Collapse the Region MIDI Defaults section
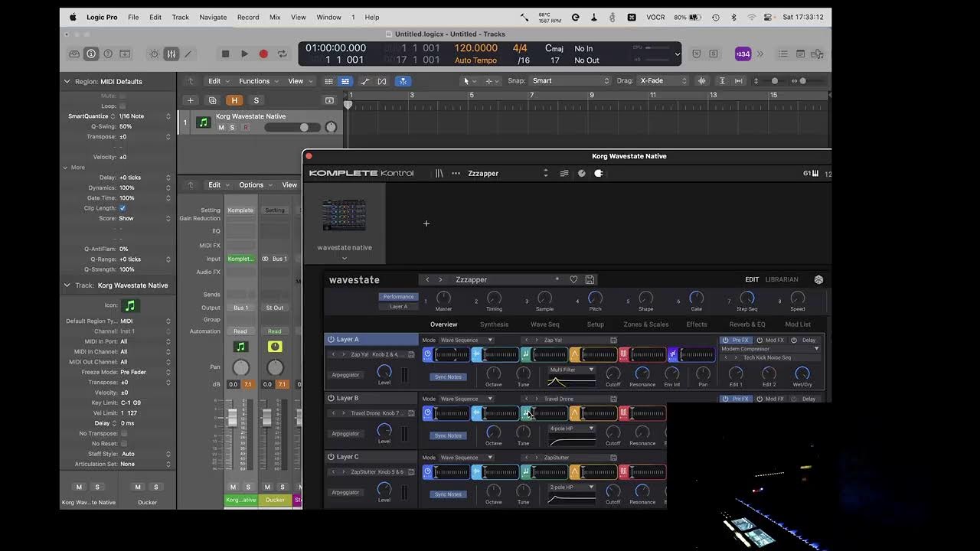The width and height of the screenshot is (980, 551). 67,81
